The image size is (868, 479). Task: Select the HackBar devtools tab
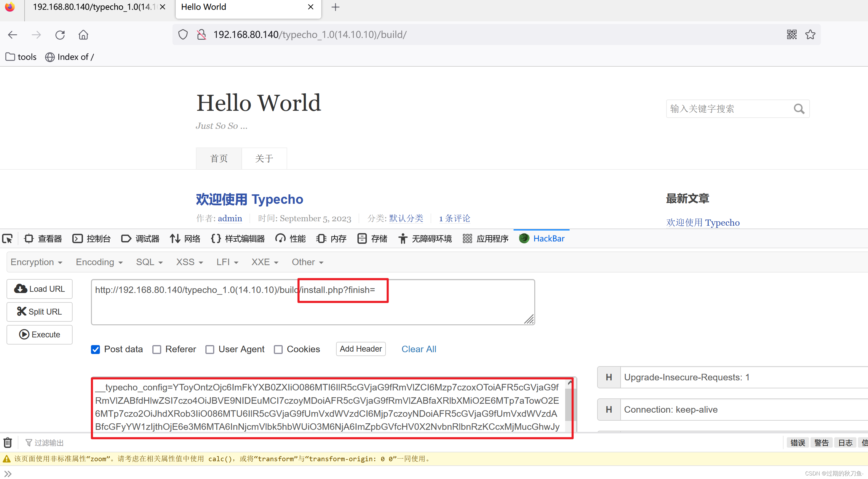[x=541, y=239]
